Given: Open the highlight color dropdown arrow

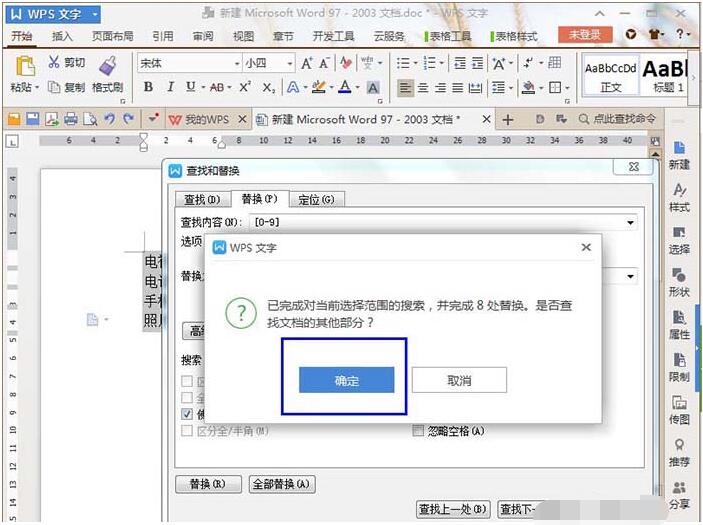Looking at the screenshot, I should [x=331, y=87].
